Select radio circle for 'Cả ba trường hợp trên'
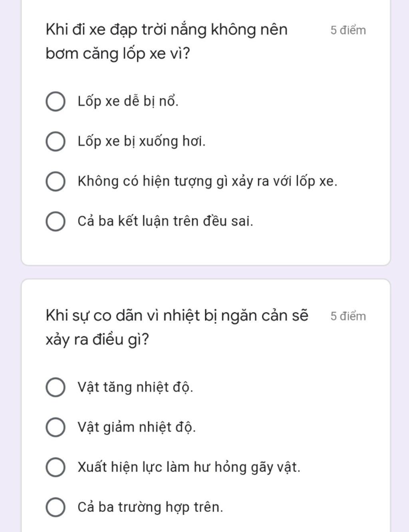 pyautogui.click(x=56, y=507)
